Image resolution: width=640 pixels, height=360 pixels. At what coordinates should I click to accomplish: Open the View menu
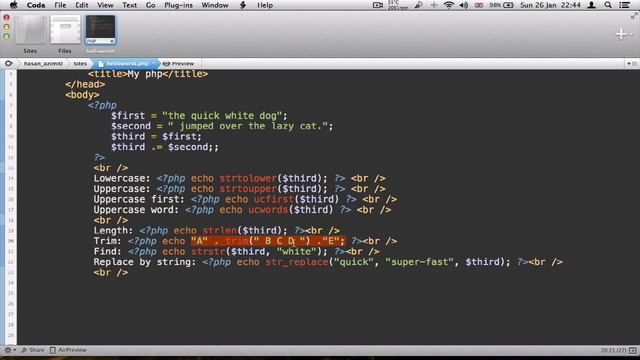click(105, 5)
